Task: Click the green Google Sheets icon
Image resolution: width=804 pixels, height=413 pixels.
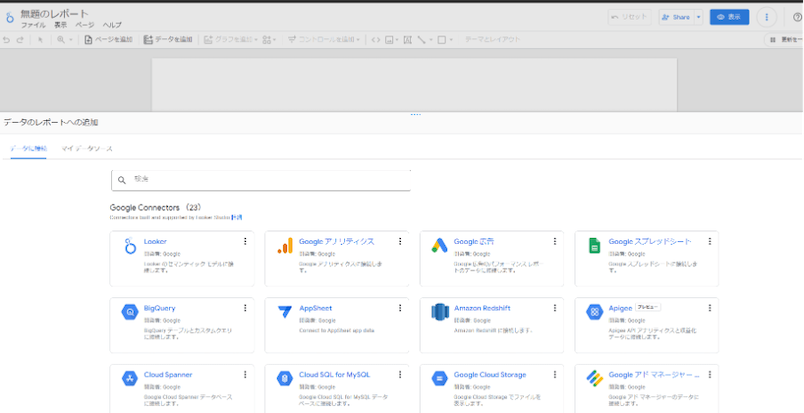Action: coord(594,246)
